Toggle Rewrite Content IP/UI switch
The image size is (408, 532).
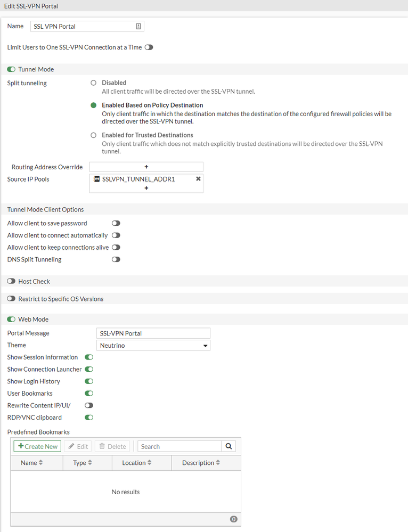[x=89, y=405]
